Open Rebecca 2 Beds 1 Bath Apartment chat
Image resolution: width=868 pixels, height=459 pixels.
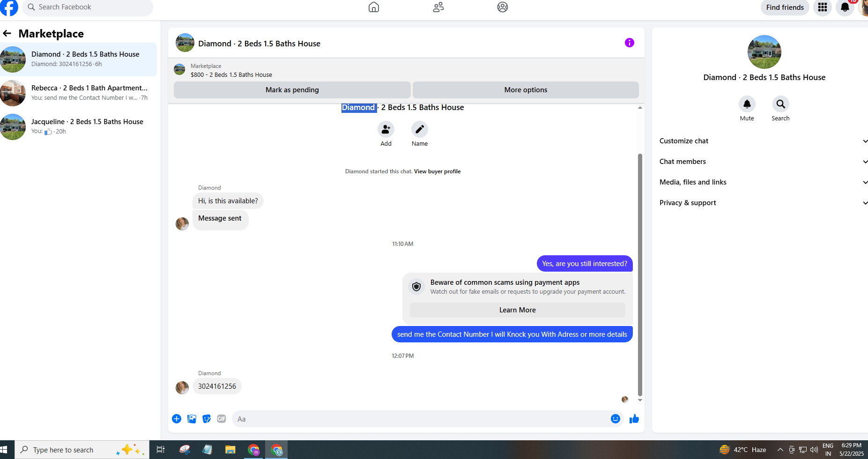(x=78, y=93)
